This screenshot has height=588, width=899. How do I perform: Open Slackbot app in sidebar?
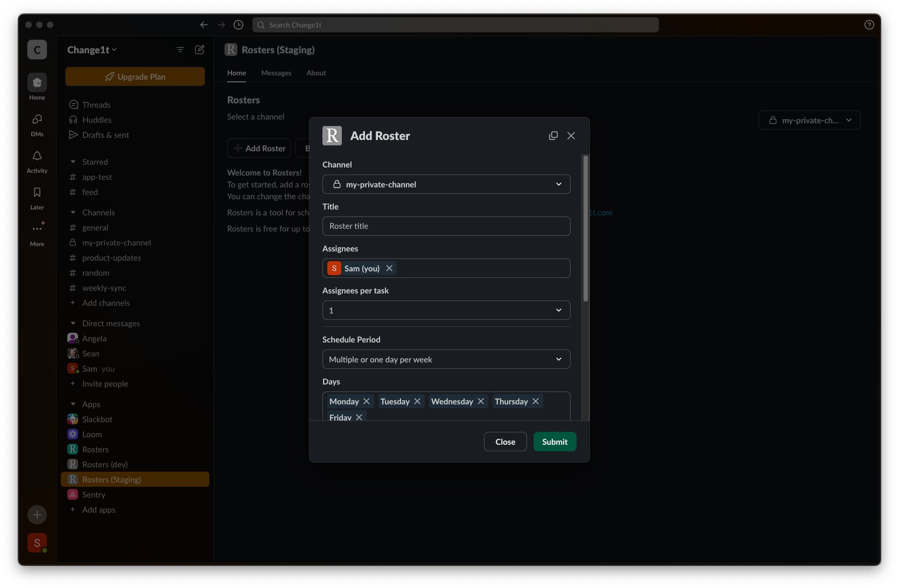[135, 419]
